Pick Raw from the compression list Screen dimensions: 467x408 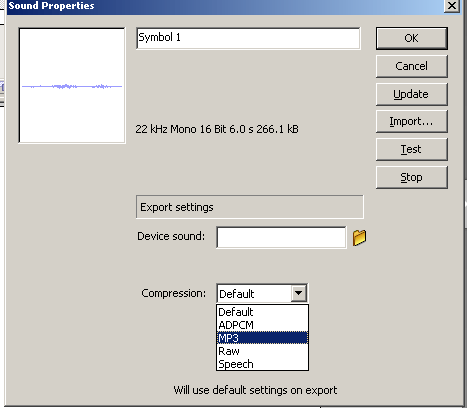262,351
